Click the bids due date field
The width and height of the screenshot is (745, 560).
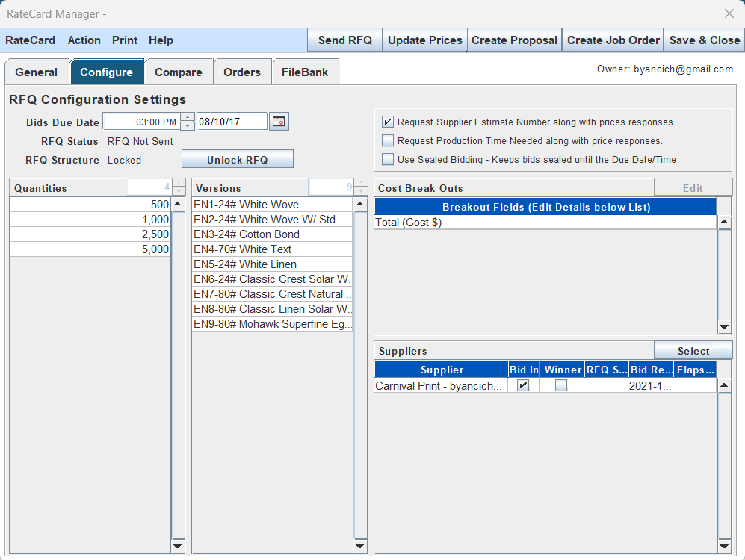coord(232,122)
